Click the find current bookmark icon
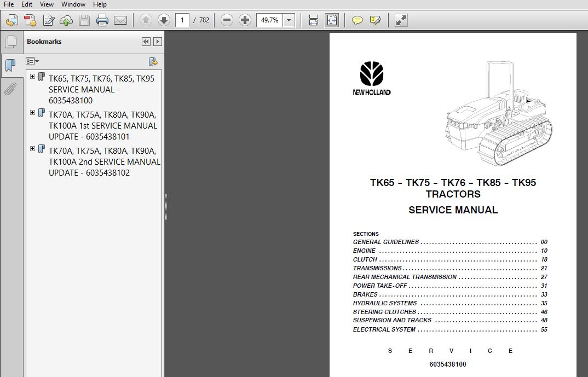588x377 pixels. tap(153, 62)
